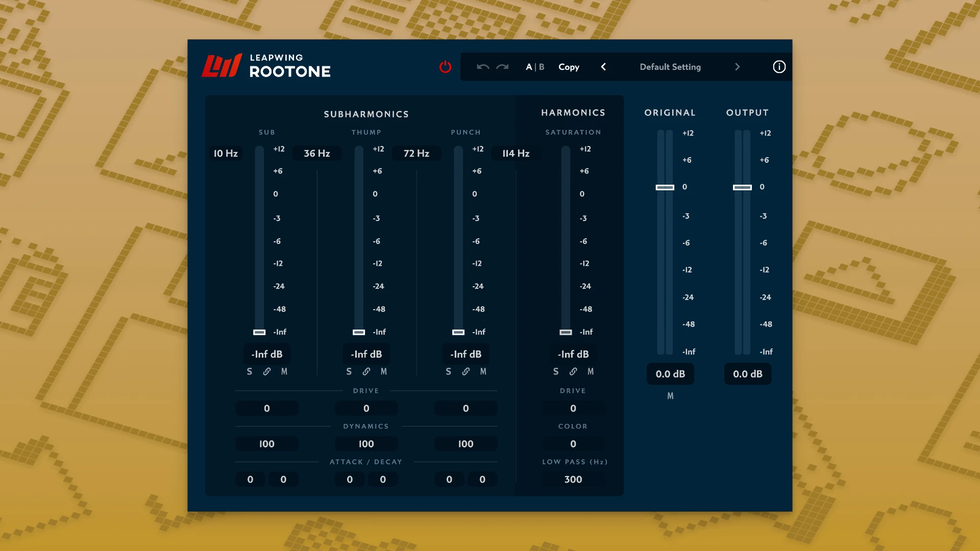Toggle the Thump band link icon
This screenshot has width=980, height=551.
tap(366, 371)
